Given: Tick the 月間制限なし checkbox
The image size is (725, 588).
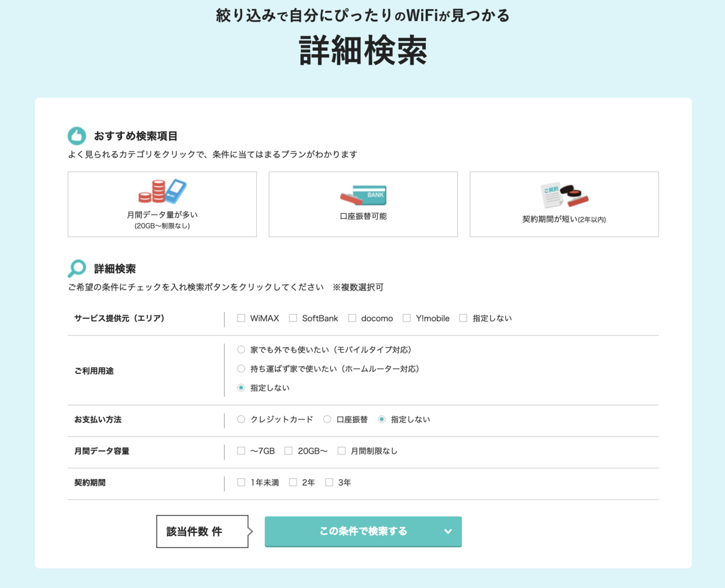Looking at the screenshot, I should tap(341, 451).
